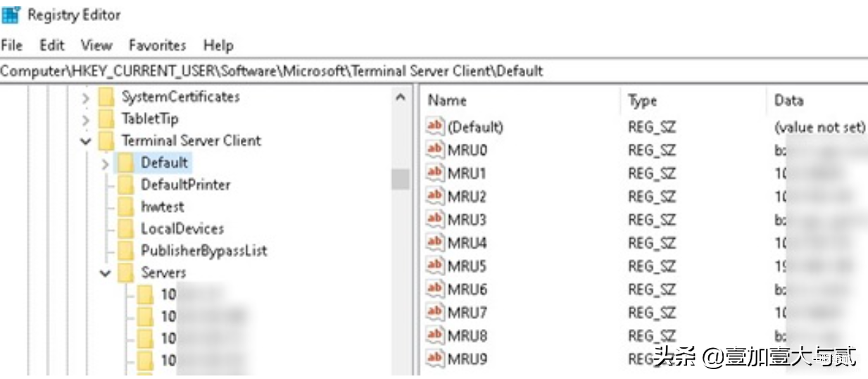Screen dimensions: 868x379
Task: Select the MRU5 value name
Action: tap(467, 267)
